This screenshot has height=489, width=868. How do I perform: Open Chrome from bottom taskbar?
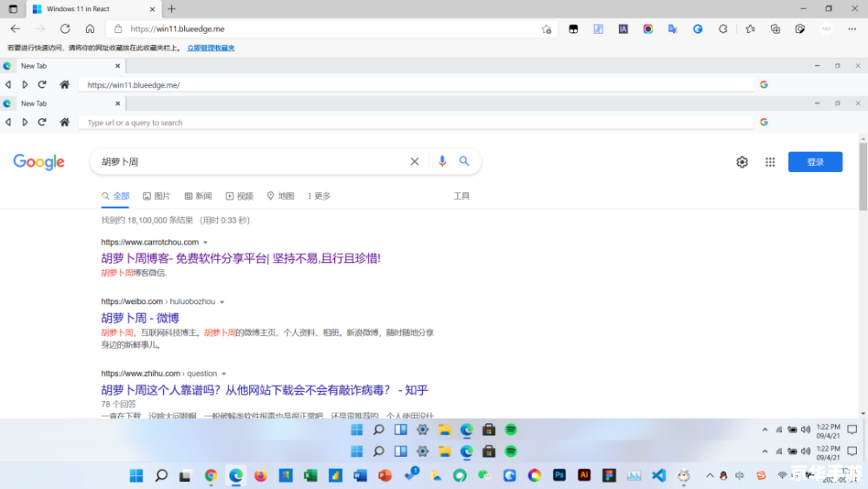[x=210, y=475]
